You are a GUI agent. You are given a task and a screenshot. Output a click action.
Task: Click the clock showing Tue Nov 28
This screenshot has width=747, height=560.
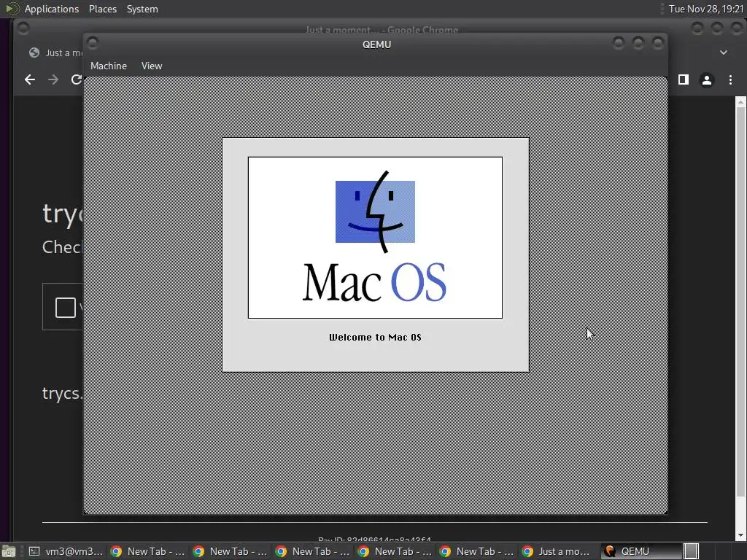click(x=706, y=9)
